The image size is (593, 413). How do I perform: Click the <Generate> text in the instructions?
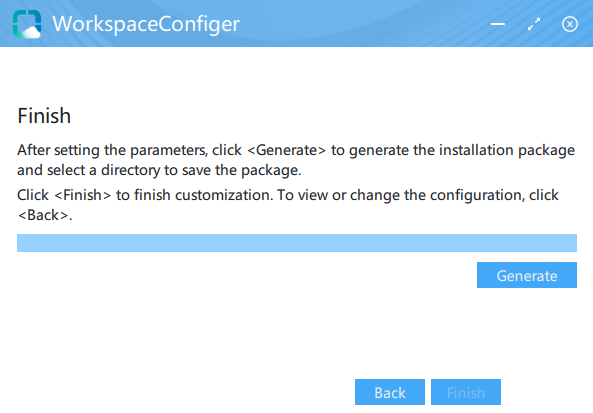(x=286, y=150)
